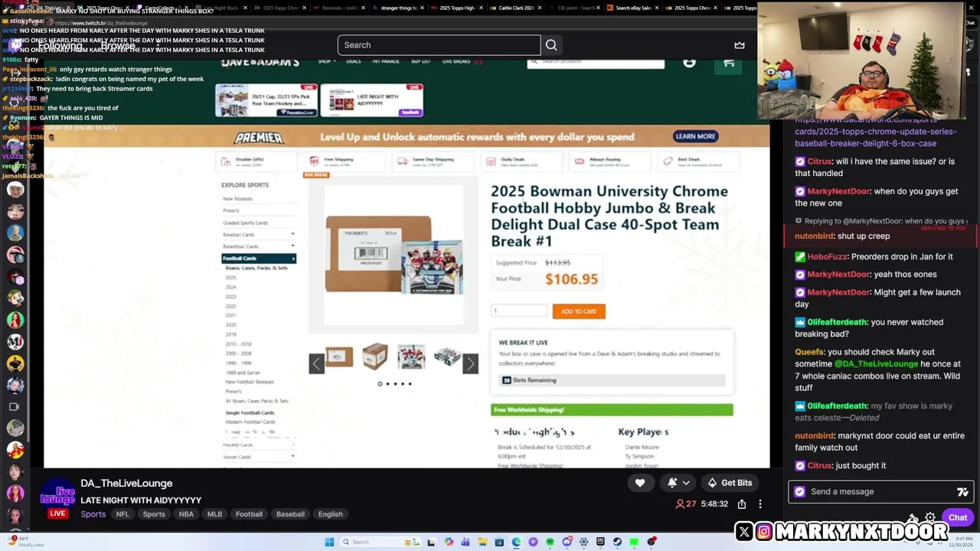Open the Hit Parade menu item
The image size is (980, 551).
click(386, 61)
